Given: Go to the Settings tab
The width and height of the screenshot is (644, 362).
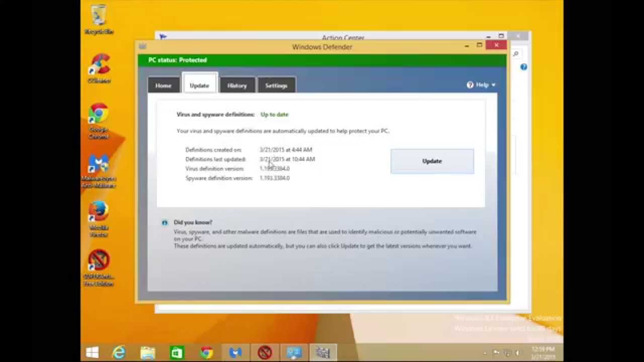Looking at the screenshot, I should tap(276, 85).
